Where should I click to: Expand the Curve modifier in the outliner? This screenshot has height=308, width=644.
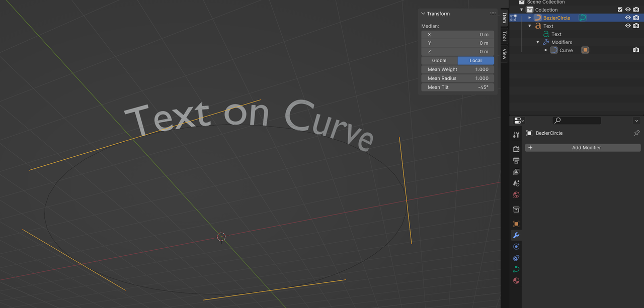tap(546, 50)
